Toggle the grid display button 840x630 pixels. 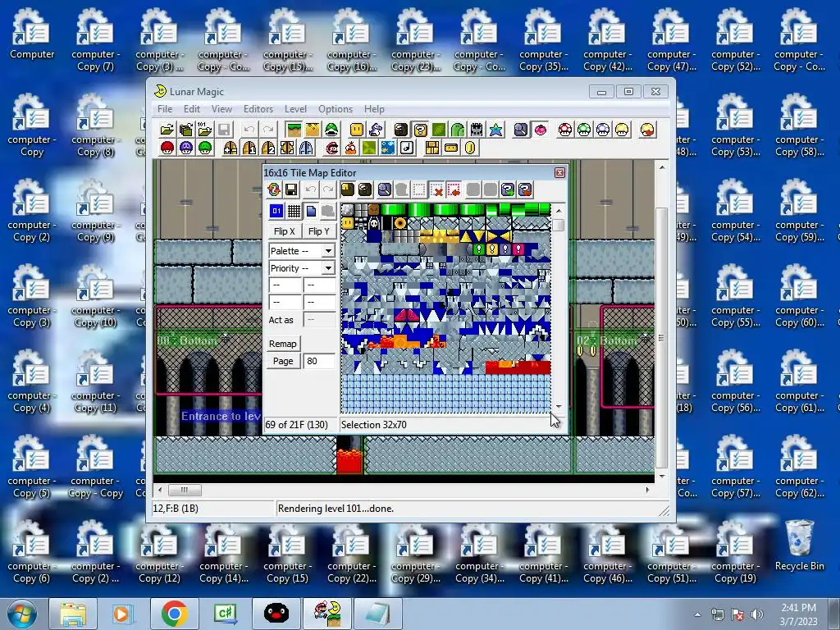294,211
